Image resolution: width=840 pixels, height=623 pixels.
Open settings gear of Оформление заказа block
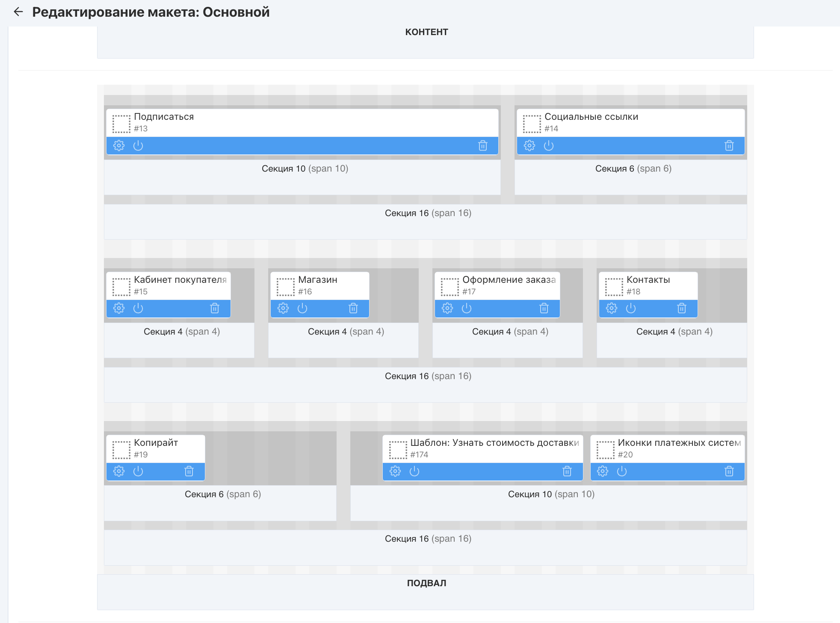(x=447, y=309)
